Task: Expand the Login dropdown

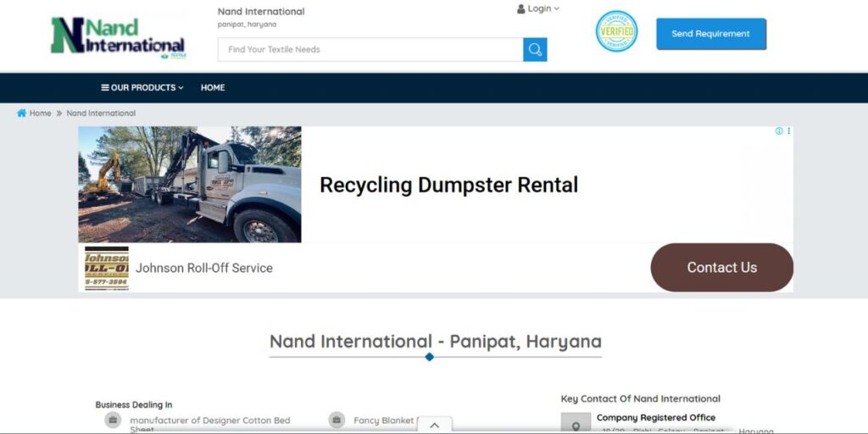Action: (x=538, y=9)
